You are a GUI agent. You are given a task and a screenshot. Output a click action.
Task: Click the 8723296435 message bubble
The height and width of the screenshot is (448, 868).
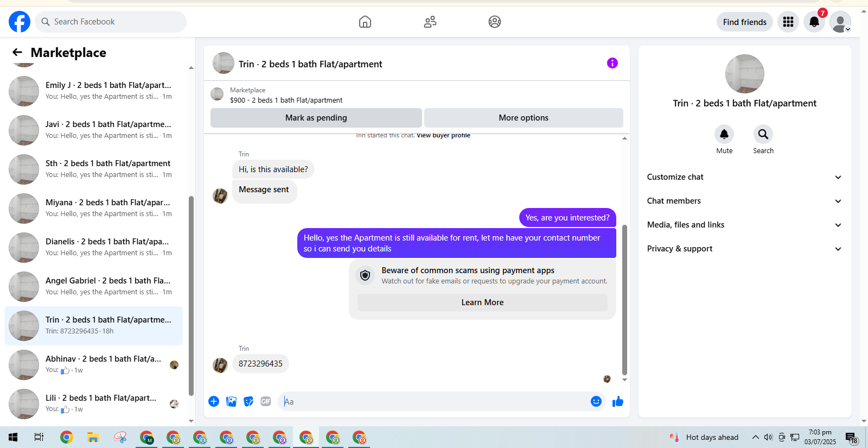(260, 364)
